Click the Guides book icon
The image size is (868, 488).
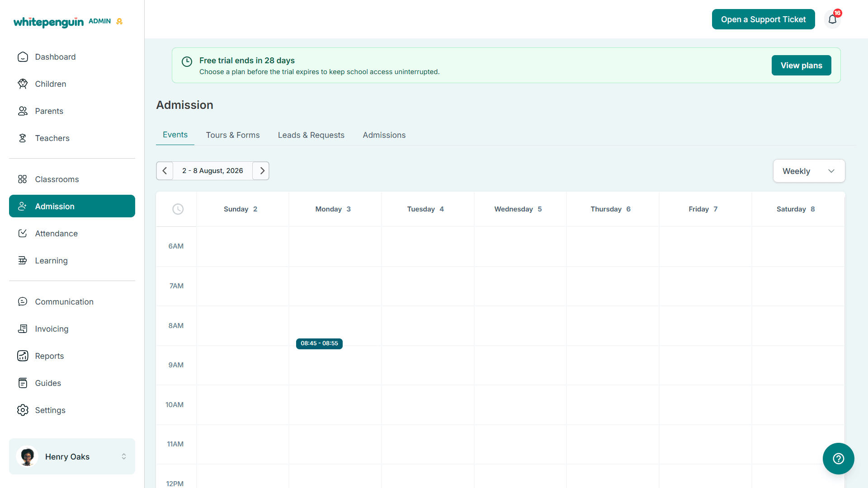point(23,383)
